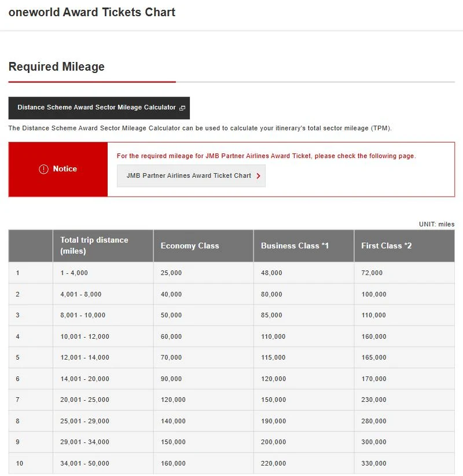Image resolution: width=463 pixels, height=476 pixels.
Task: Select the '190,000' Business cell
Action: click(304, 421)
